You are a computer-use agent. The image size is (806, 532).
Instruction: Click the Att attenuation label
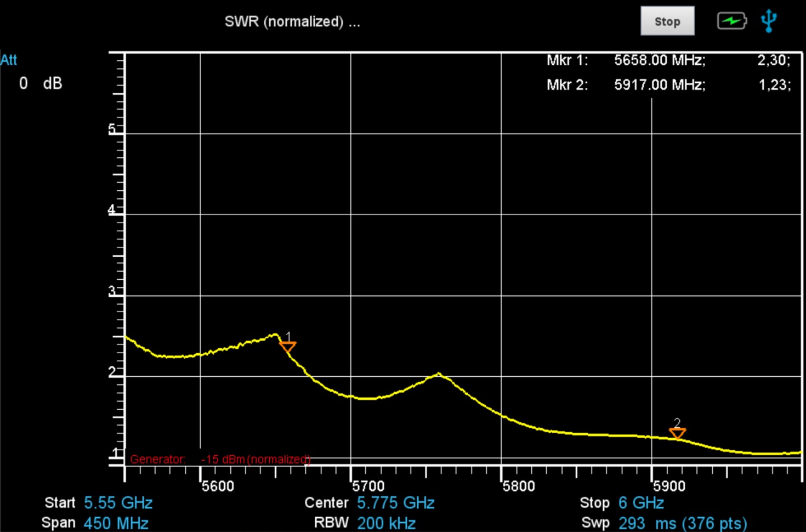[x=9, y=60]
